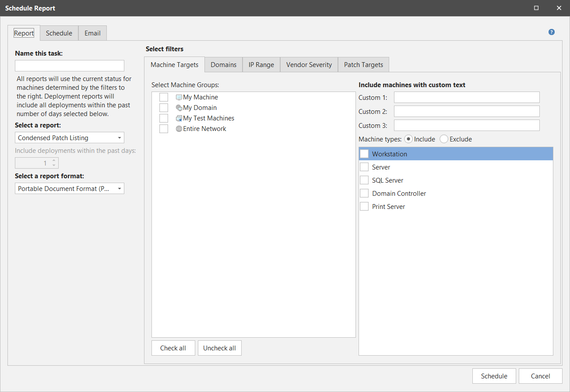Select the My Test Machines label
The height and width of the screenshot is (392, 570).
pyautogui.click(x=209, y=118)
